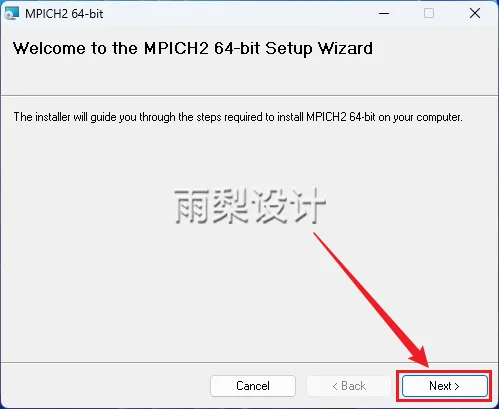Cancel the MPICH2 installation

[253, 386]
